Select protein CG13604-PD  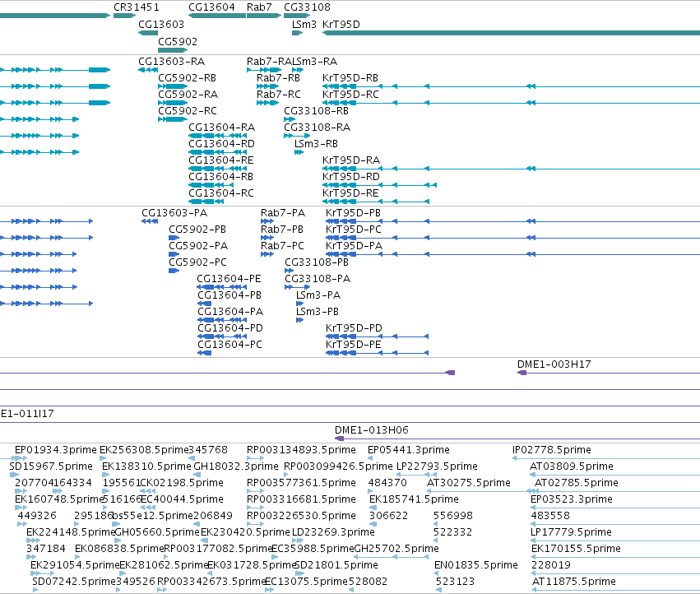point(230,327)
